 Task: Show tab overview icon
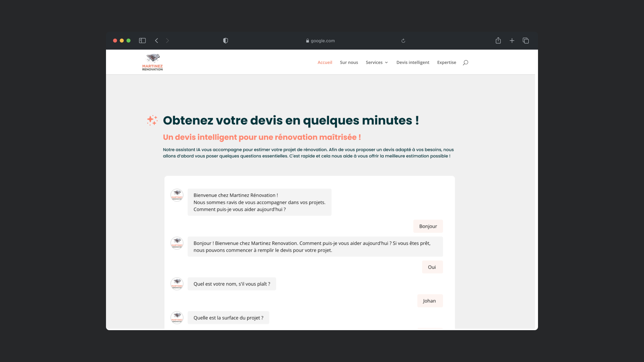[x=526, y=41]
